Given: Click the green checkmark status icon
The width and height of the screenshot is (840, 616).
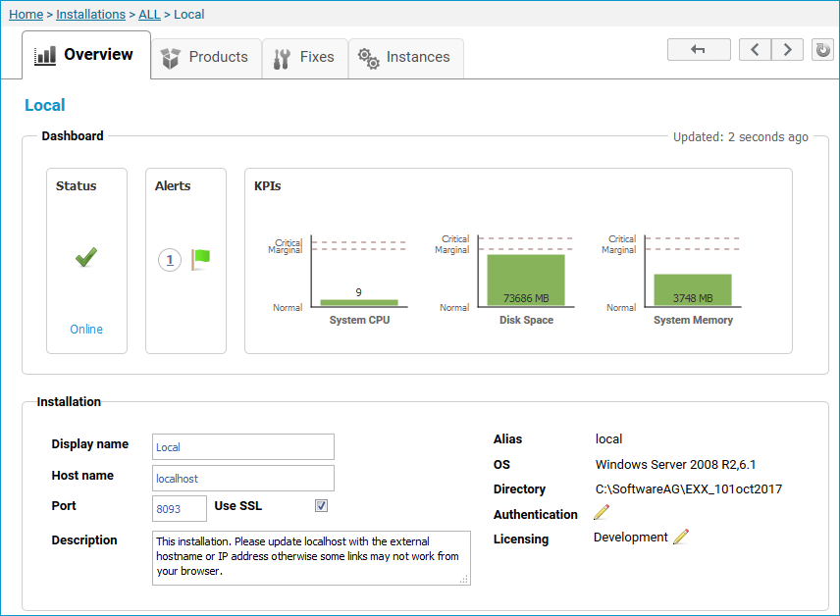Looking at the screenshot, I should [x=86, y=258].
